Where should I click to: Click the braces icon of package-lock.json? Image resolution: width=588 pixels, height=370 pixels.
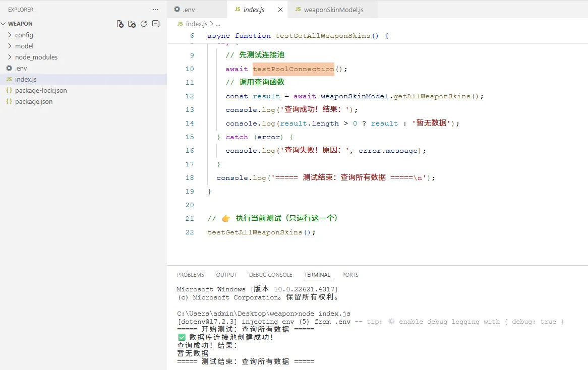click(9, 90)
